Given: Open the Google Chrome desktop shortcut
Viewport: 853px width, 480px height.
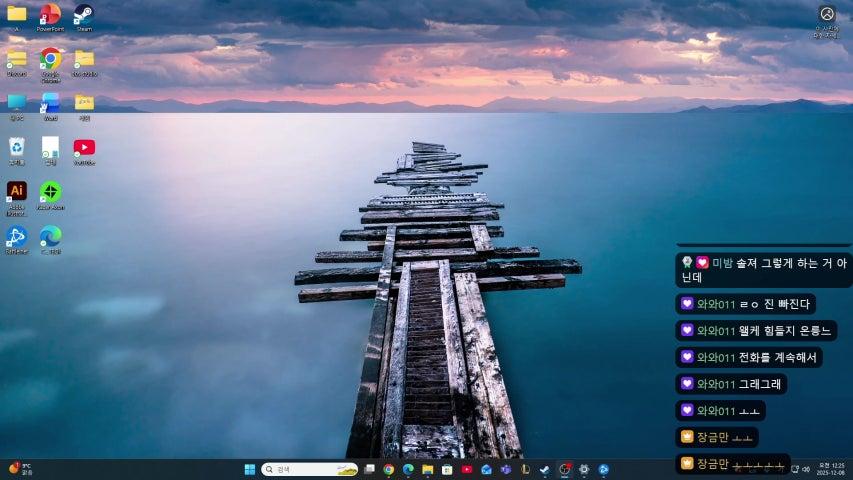Looking at the screenshot, I should tap(50, 59).
